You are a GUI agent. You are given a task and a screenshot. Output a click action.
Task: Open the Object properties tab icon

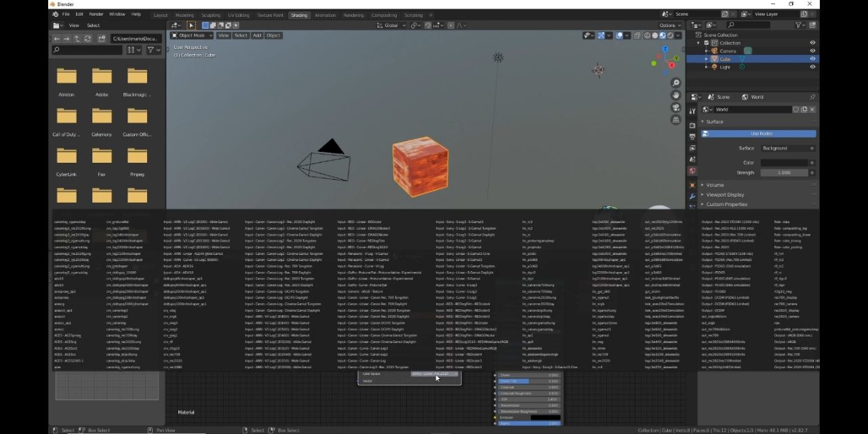coord(692,184)
